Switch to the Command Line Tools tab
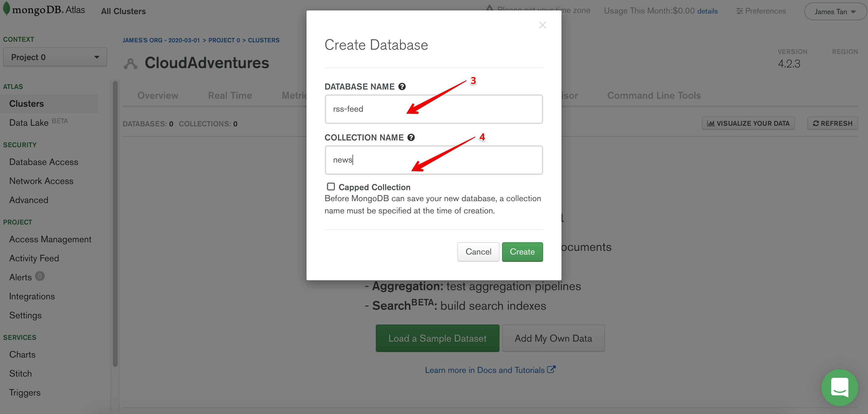This screenshot has width=868, height=414. [654, 95]
